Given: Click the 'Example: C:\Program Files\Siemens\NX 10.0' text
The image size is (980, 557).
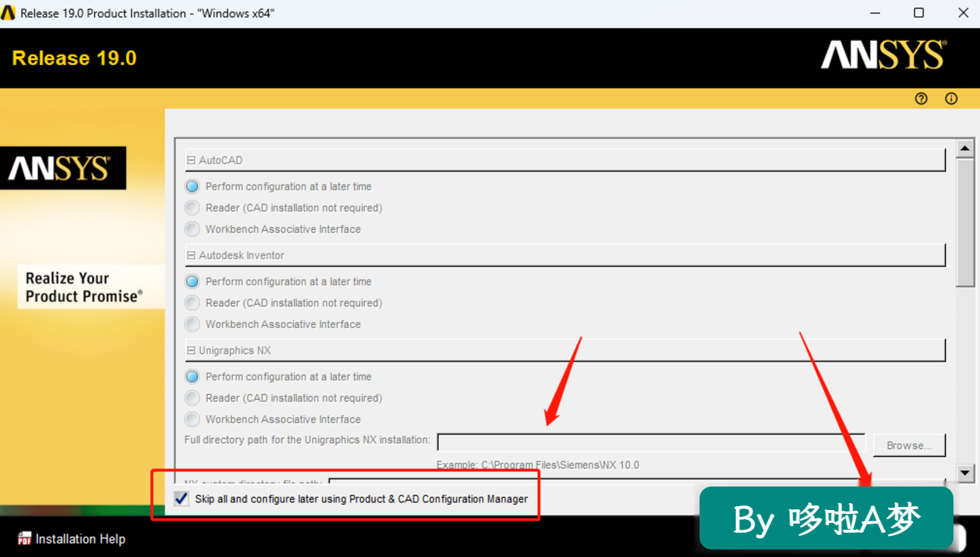Looking at the screenshot, I should pyautogui.click(x=538, y=465).
